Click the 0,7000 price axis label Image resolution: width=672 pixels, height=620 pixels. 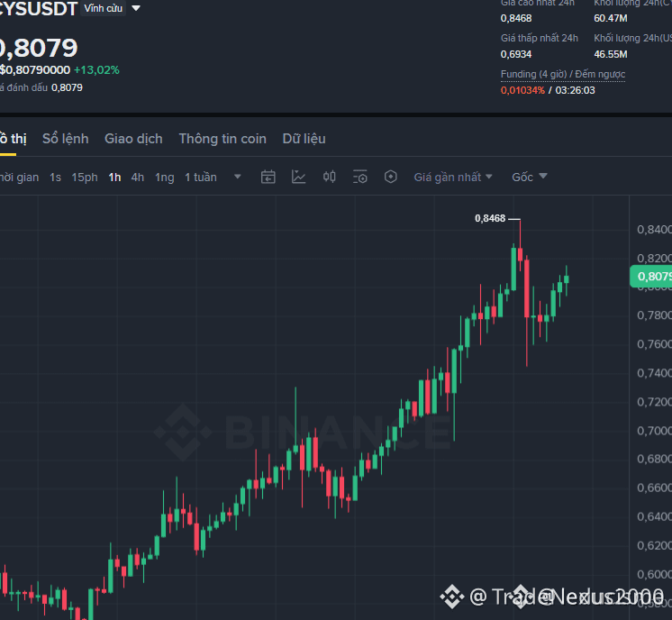pos(654,431)
